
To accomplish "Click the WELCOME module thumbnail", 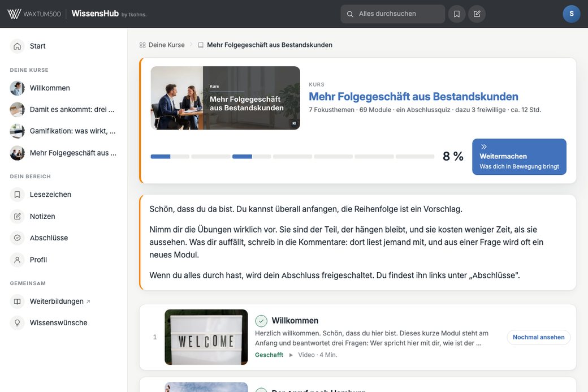I will point(206,337).
